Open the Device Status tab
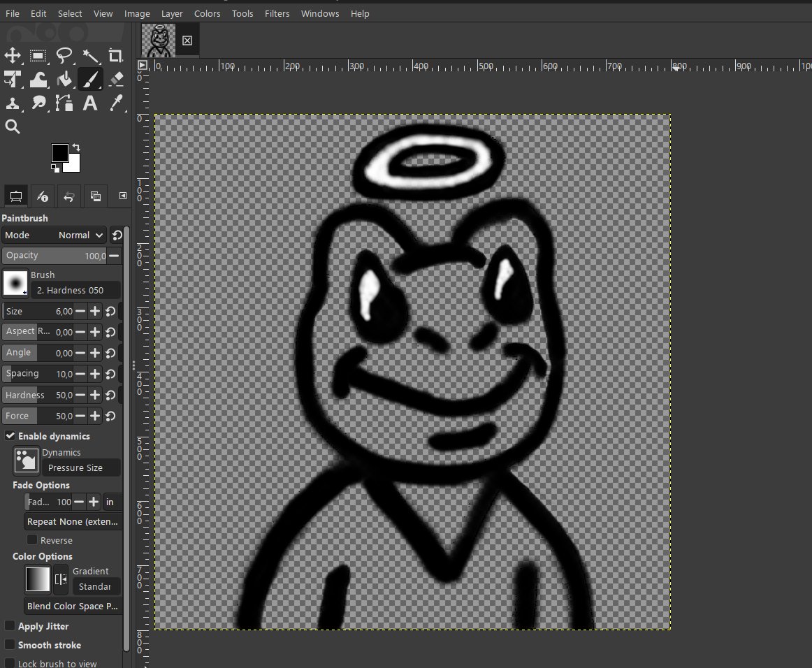Screen dimensions: 812x668 pos(43,196)
